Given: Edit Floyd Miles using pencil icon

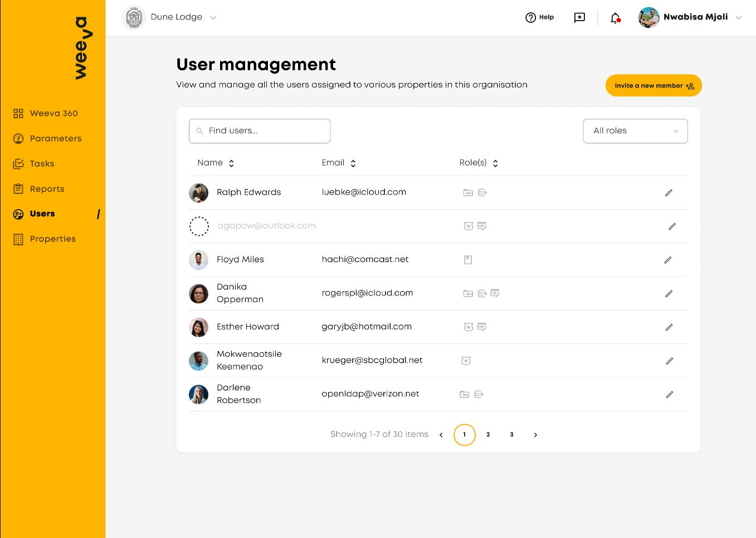Looking at the screenshot, I should 668,260.
